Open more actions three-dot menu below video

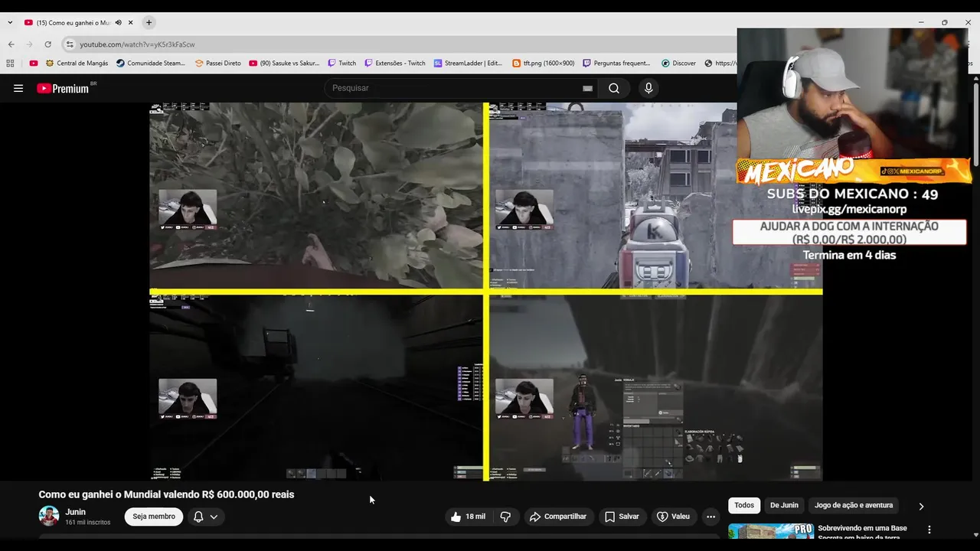point(710,517)
